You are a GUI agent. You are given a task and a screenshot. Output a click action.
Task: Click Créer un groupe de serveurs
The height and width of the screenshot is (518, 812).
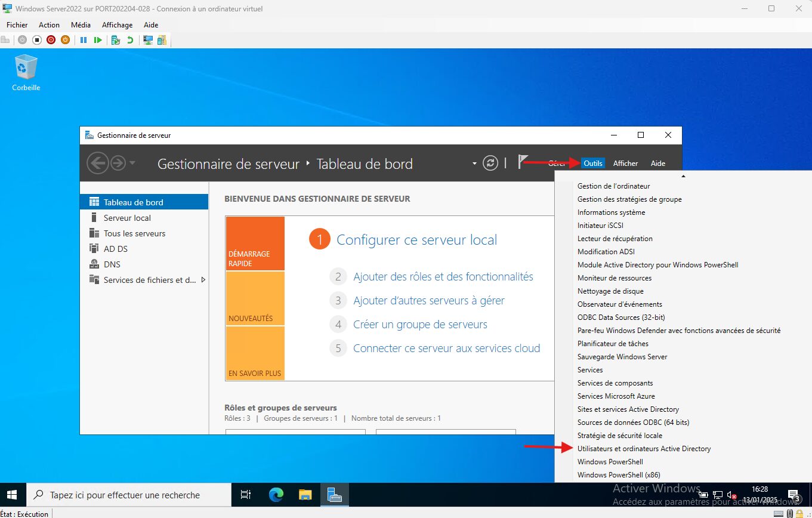pyautogui.click(x=420, y=325)
